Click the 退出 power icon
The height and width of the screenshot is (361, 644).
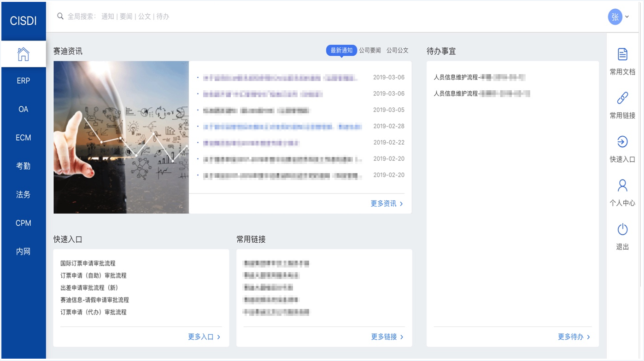(x=622, y=229)
